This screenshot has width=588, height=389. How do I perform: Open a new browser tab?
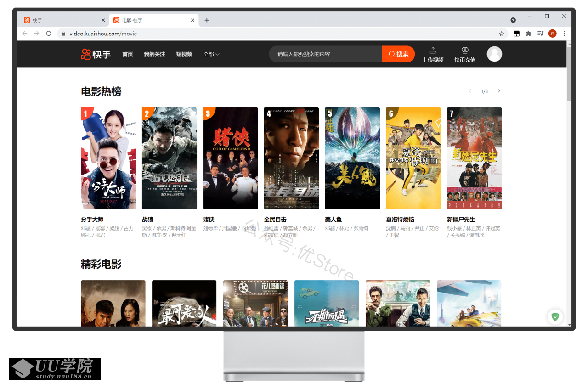pos(207,20)
